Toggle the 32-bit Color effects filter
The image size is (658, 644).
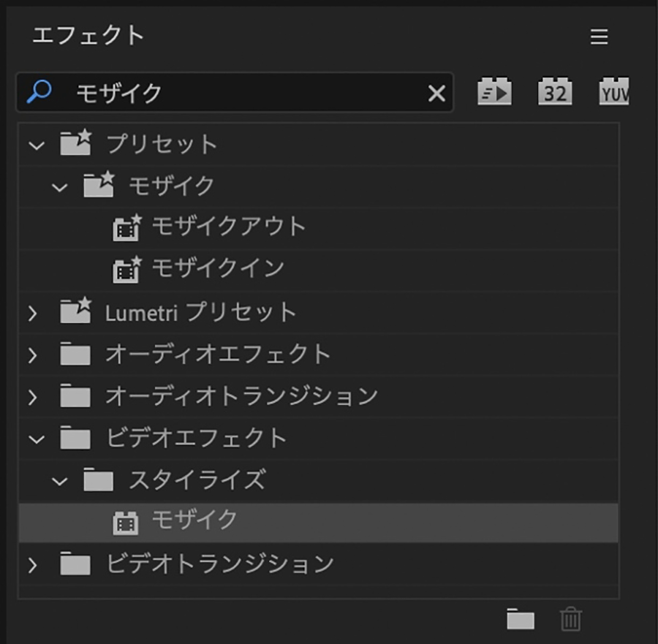pyautogui.click(x=554, y=92)
